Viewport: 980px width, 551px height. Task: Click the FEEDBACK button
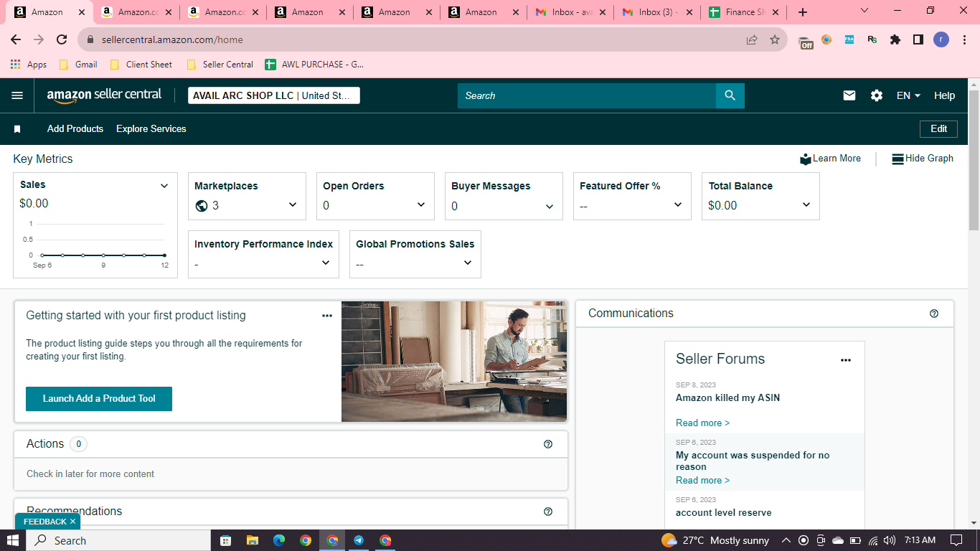(45, 522)
